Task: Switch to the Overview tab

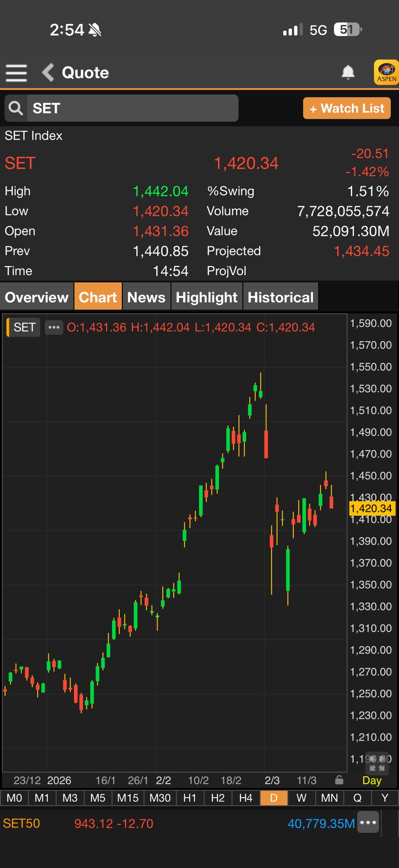Action: pos(37,297)
